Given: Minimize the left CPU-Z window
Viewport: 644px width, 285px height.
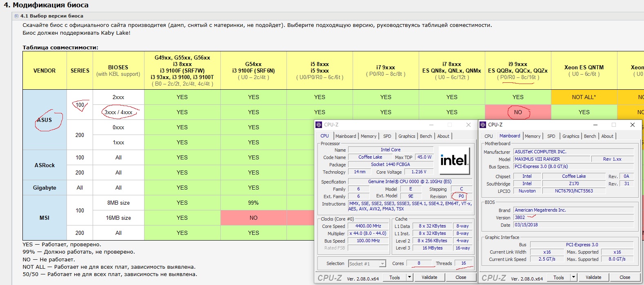Looking at the screenshot, I should pos(431,125).
